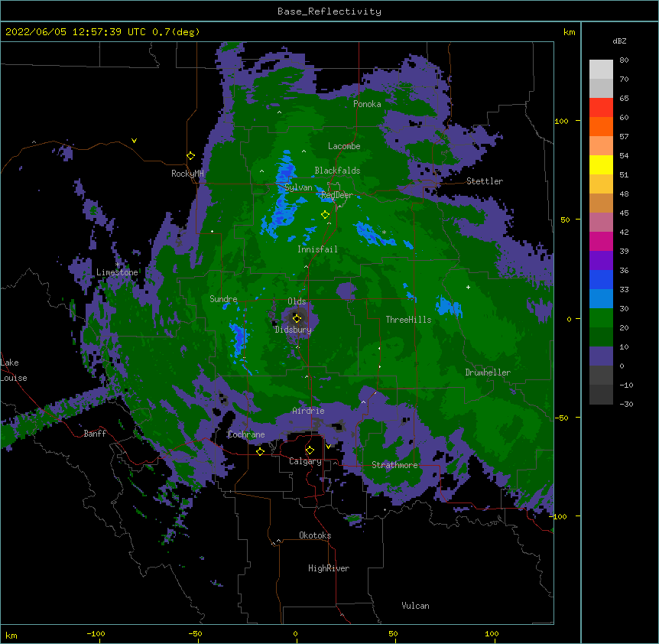Viewport: 659px width, 644px height.
Task: Select the Airdrie label
Action: tap(309, 411)
